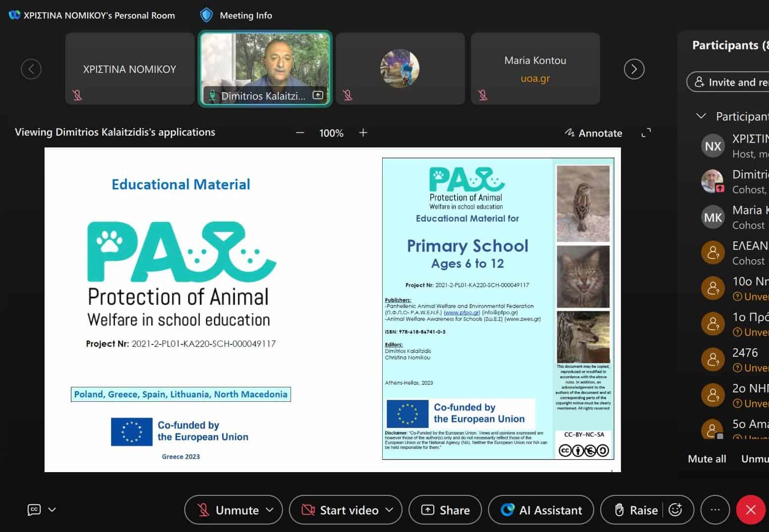Open the 100% zoom level control
Image resolution: width=769 pixels, height=532 pixels.
coord(331,133)
